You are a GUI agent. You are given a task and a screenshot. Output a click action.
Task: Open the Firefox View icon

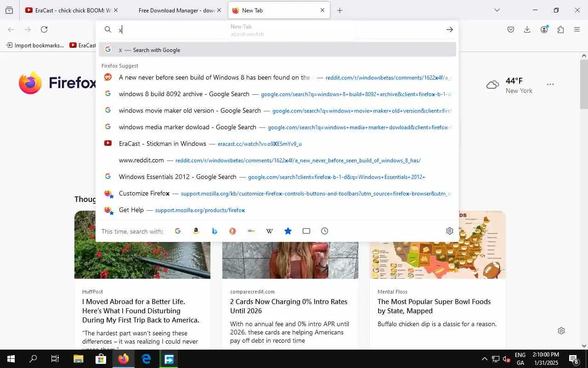(9, 10)
